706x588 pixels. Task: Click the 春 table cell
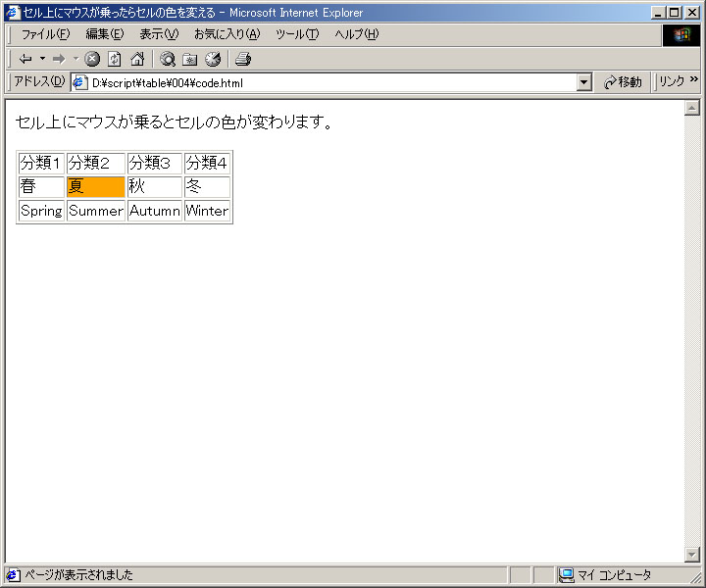(x=41, y=187)
